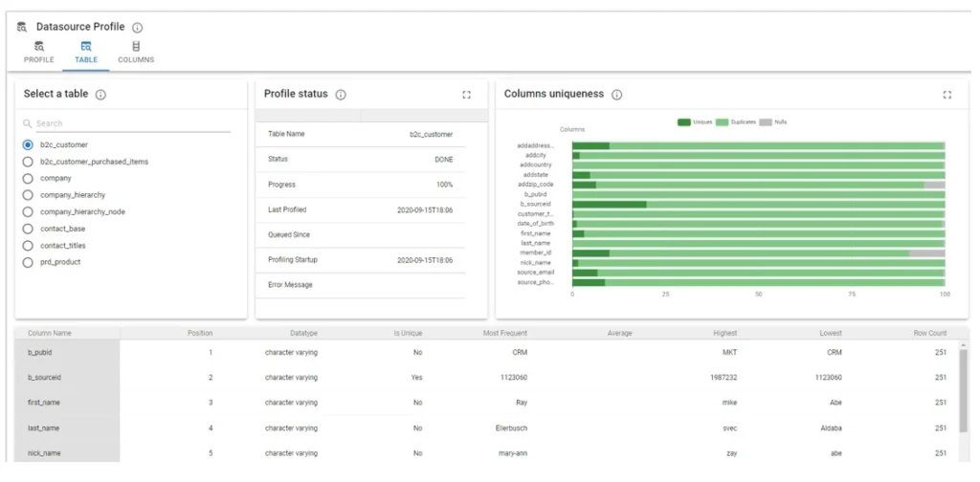Sort by Highest column header
The height and width of the screenshot is (482, 980).
725,334
